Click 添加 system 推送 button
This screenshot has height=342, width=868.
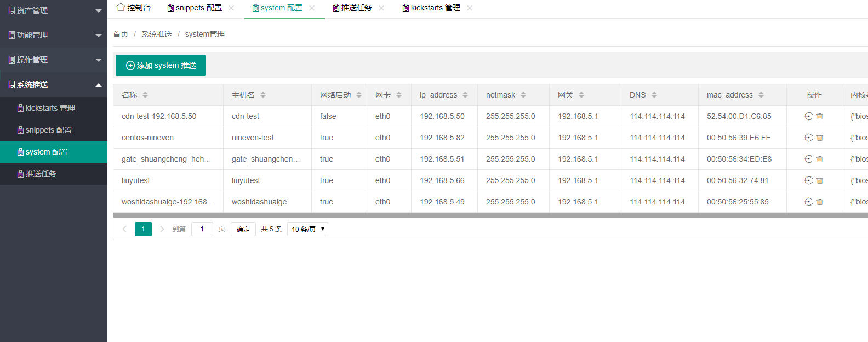(x=161, y=65)
